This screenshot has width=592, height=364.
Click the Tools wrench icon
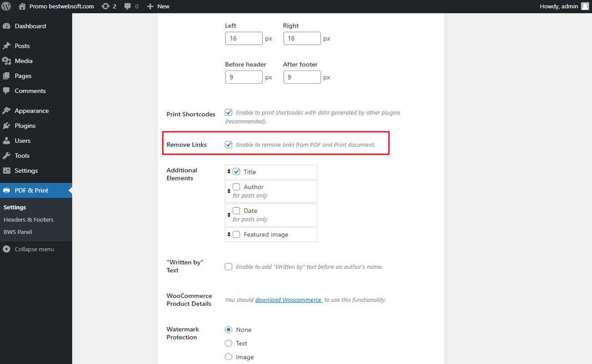click(6, 156)
